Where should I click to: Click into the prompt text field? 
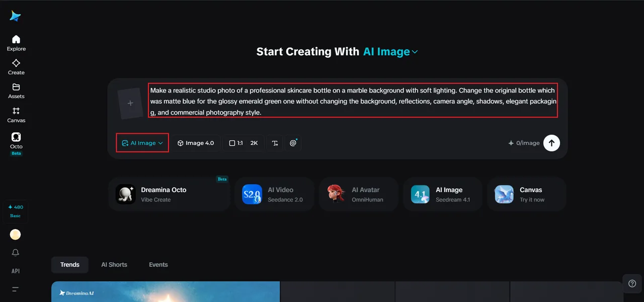(x=353, y=101)
